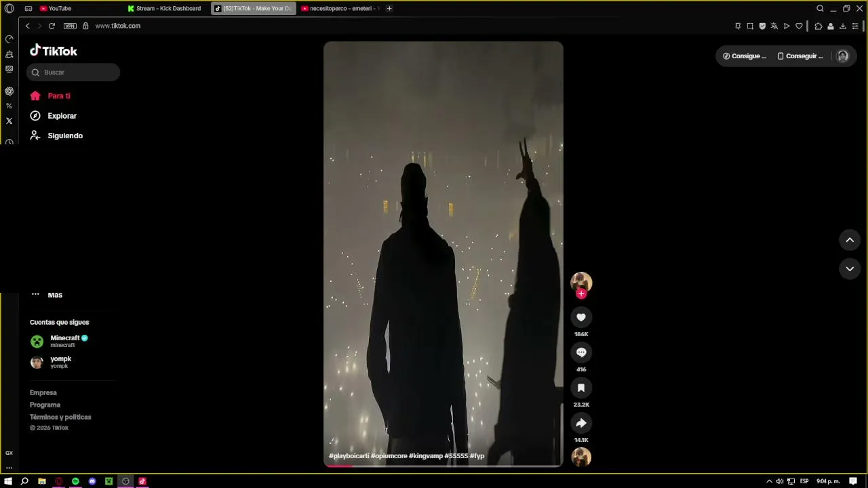868x488 pixels.
Task: Open the Windows Start menu
Action: point(8,481)
